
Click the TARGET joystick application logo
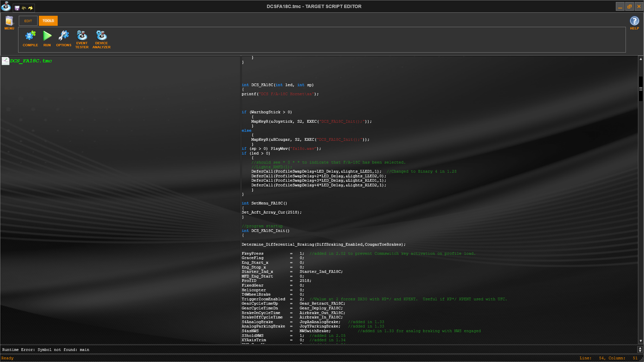coord(6,6)
